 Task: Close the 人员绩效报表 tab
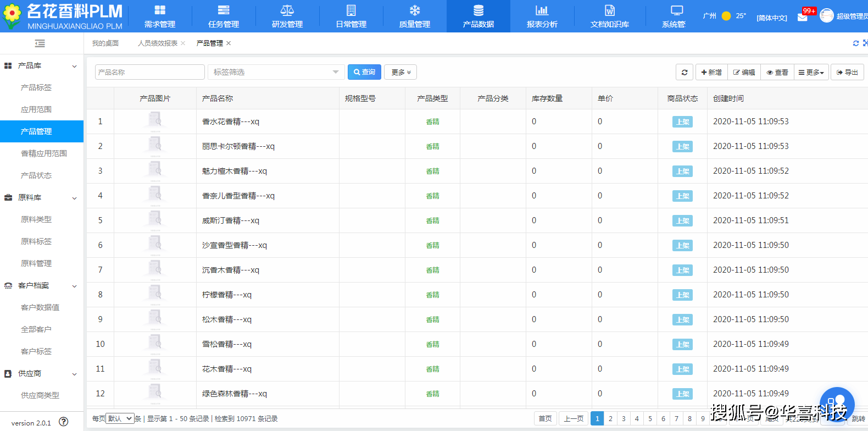[x=183, y=43]
